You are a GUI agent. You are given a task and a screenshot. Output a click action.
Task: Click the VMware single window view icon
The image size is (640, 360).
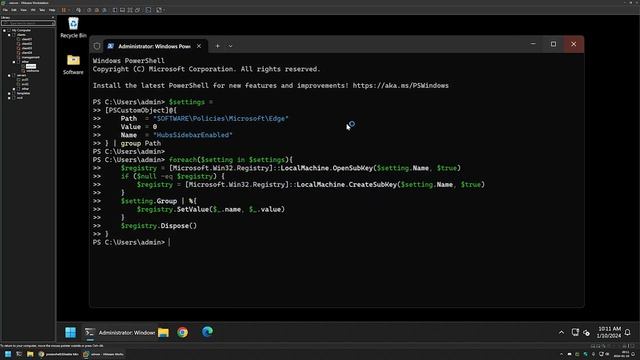pos(122,10)
